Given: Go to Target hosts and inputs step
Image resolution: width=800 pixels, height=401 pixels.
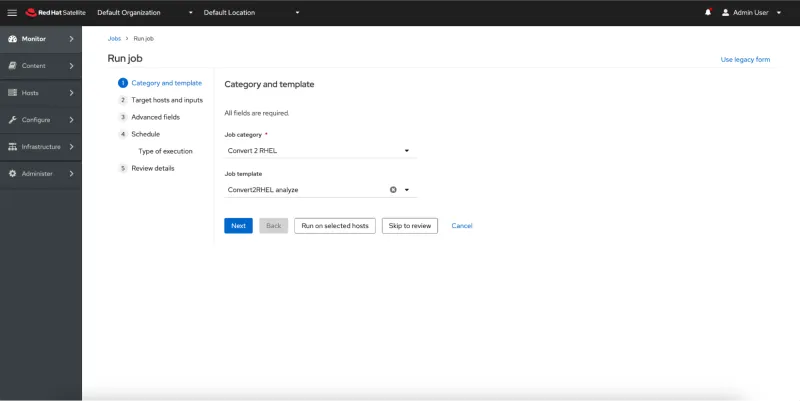Looking at the screenshot, I should click(166, 100).
